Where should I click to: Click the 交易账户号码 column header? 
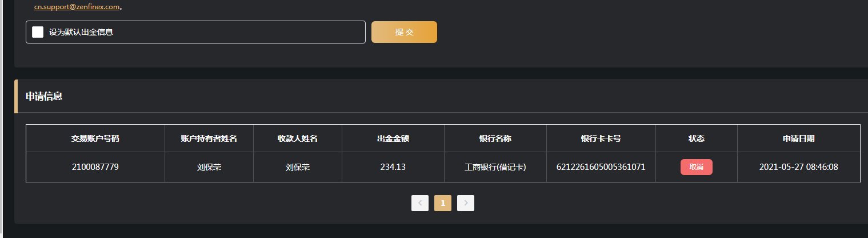(x=95, y=138)
